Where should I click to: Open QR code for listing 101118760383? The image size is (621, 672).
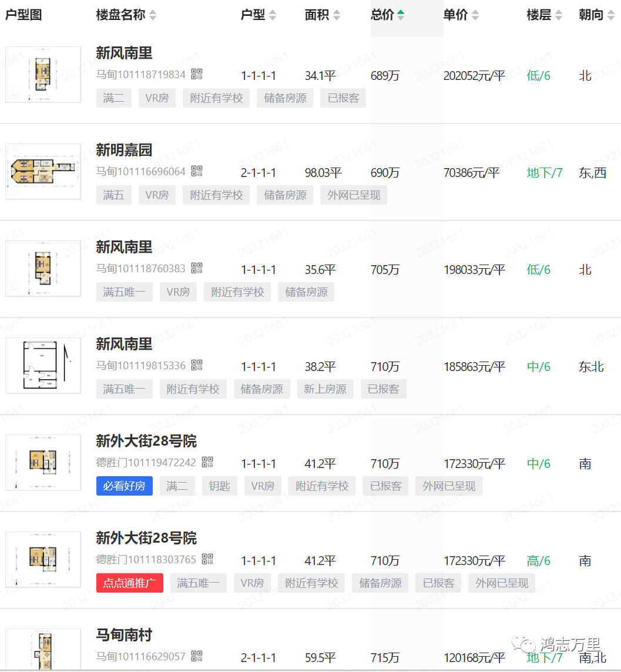[197, 268]
